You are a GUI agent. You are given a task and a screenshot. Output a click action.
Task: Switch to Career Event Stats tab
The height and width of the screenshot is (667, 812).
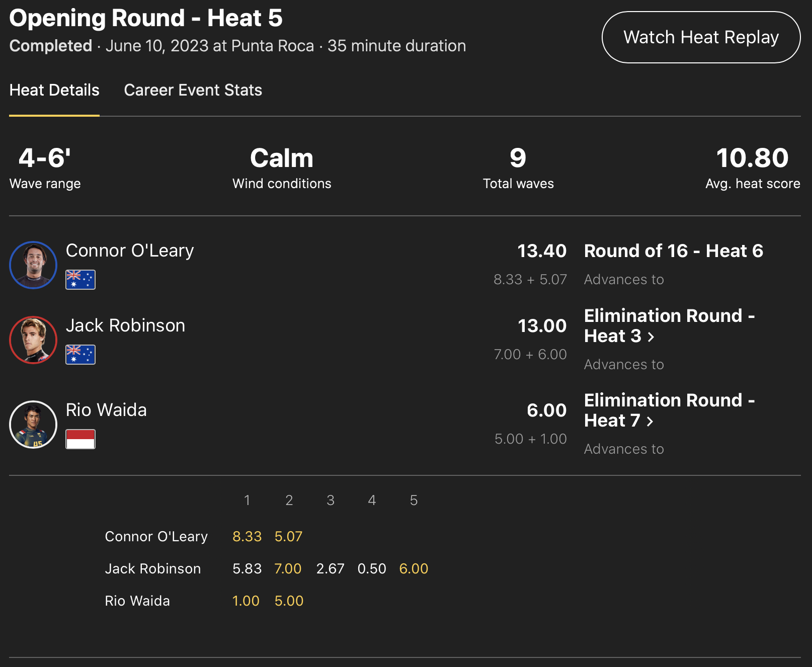[x=193, y=90]
